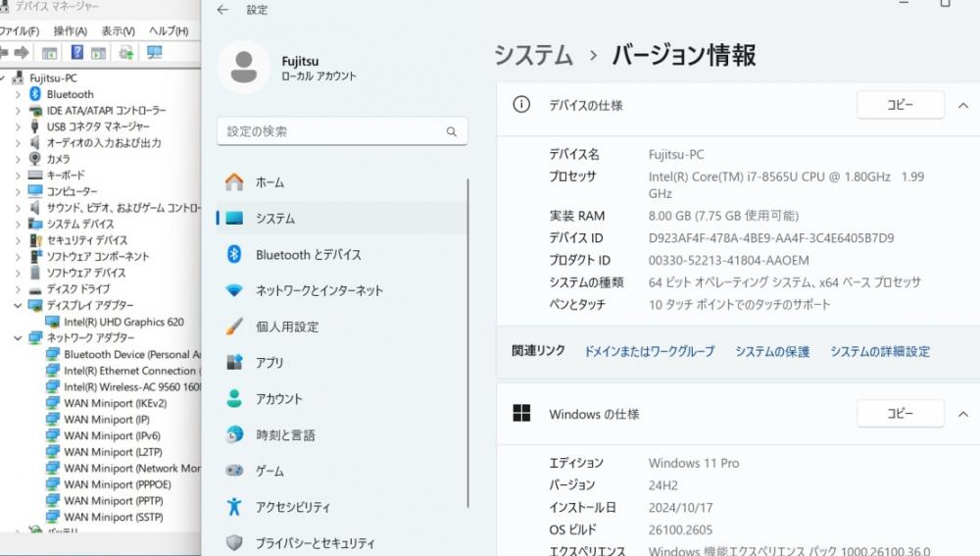Expand the ディスク ドライブ node

(x=18, y=289)
